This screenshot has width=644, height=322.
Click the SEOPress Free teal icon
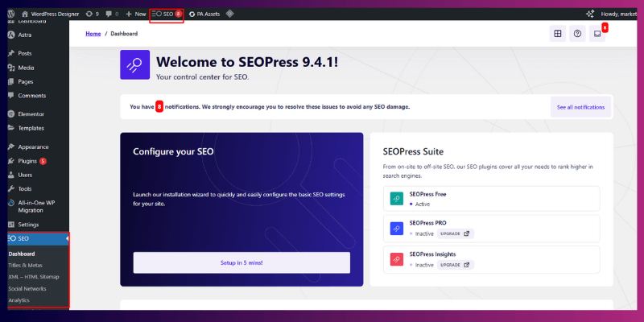pyautogui.click(x=397, y=199)
